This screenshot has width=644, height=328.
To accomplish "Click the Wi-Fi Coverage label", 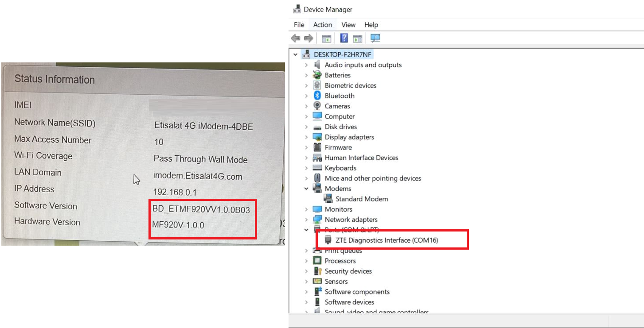I will [x=43, y=156].
